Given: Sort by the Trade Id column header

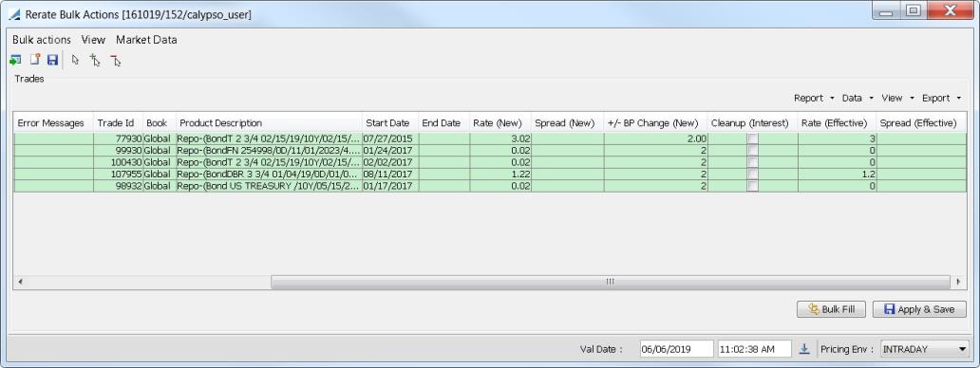Looking at the screenshot, I should pyautogui.click(x=118, y=123).
